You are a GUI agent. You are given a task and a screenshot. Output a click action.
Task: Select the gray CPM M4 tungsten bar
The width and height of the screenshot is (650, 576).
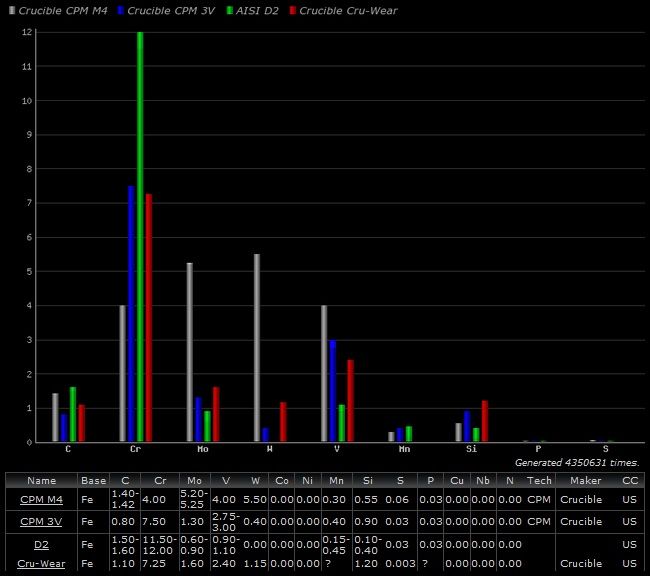(257, 348)
